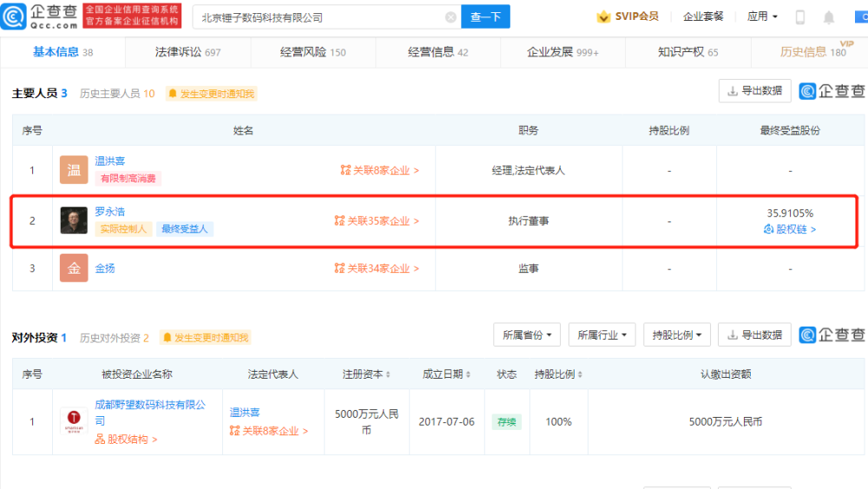Open the mobile phone app icon
This screenshot has height=489, width=868.
click(799, 17)
